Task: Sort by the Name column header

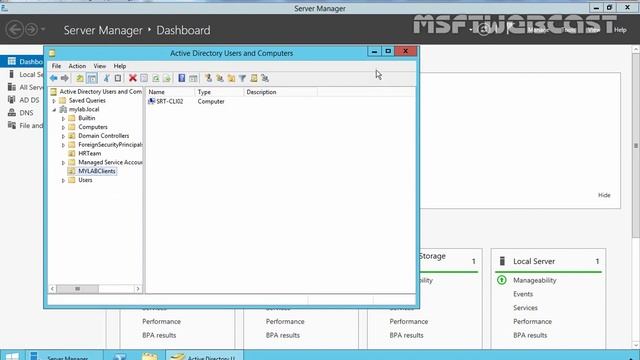Action: click(170, 92)
